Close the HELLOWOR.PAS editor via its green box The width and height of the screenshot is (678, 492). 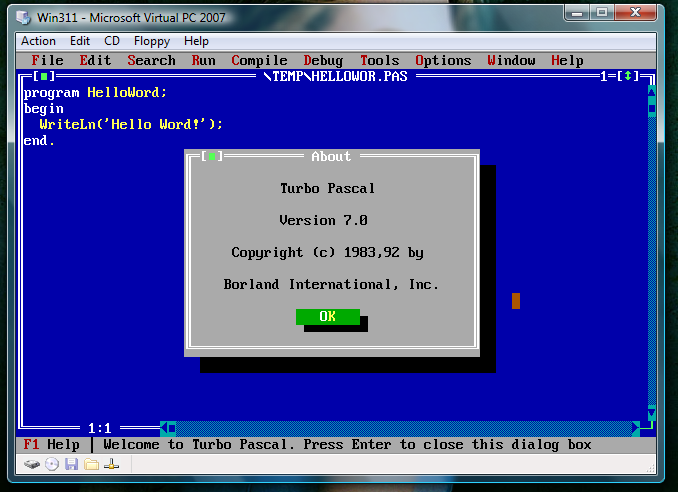44,77
